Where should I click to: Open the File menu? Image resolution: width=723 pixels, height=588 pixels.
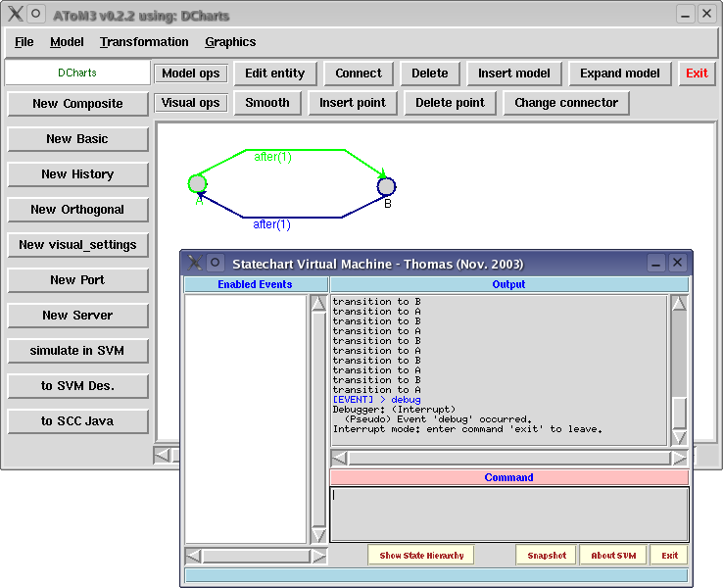coord(24,42)
